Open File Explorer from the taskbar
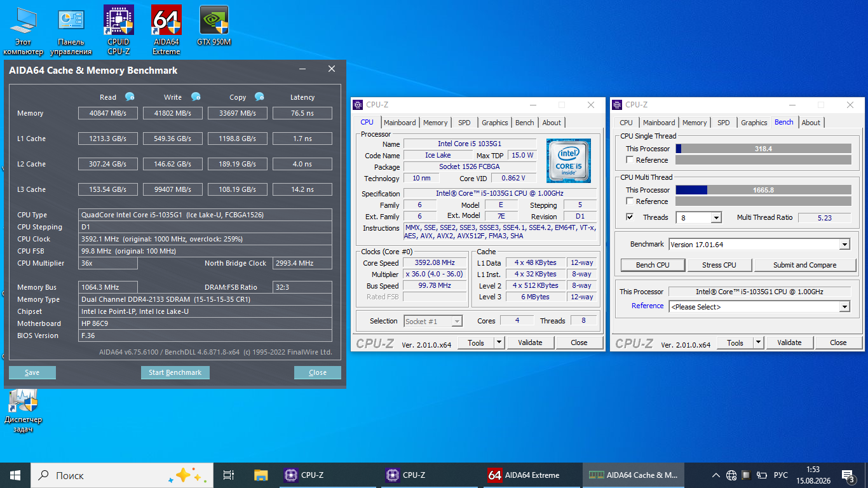The width and height of the screenshot is (868, 488). (x=261, y=475)
